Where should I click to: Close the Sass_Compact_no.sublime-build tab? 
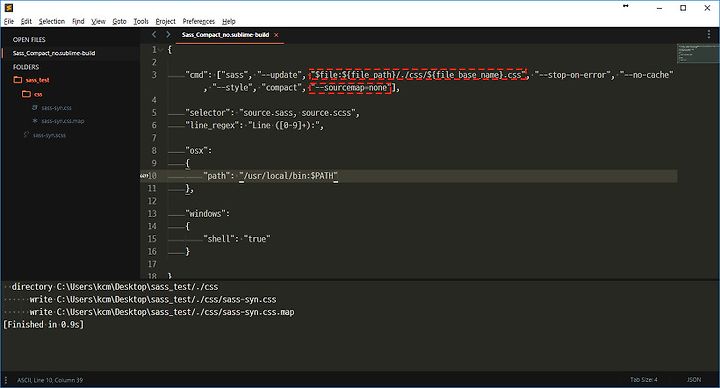click(x=276, y=35)
